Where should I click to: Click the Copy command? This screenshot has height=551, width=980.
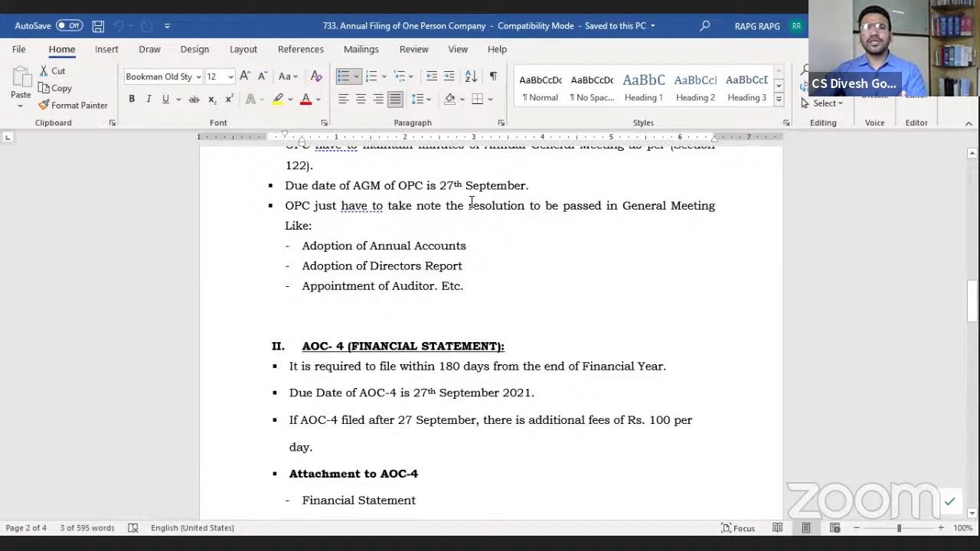pos(54,88)
